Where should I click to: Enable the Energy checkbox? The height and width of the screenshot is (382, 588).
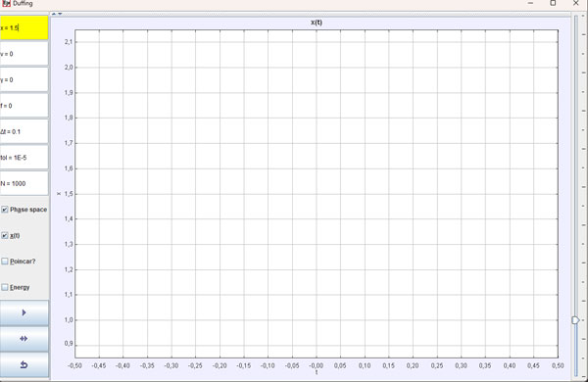coord(5,288)
